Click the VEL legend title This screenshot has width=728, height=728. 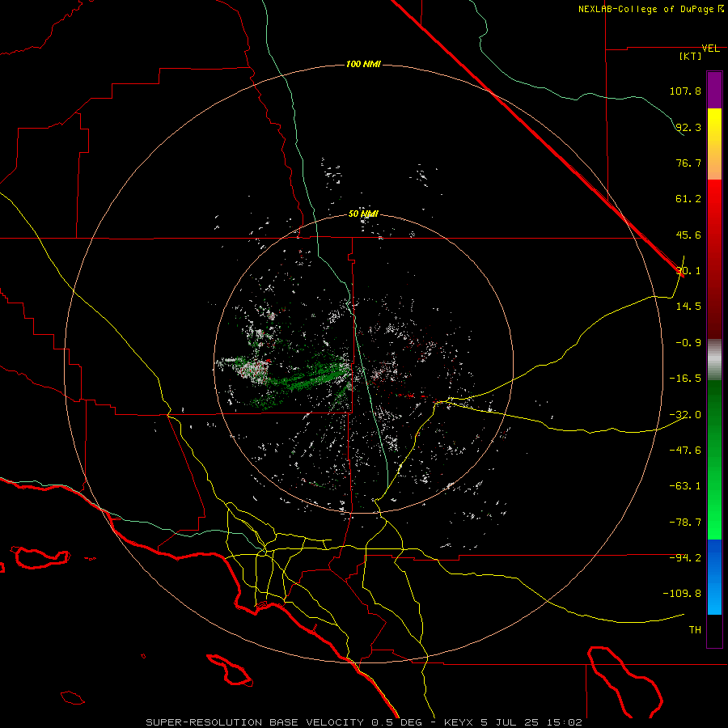(x=710, y=49)
